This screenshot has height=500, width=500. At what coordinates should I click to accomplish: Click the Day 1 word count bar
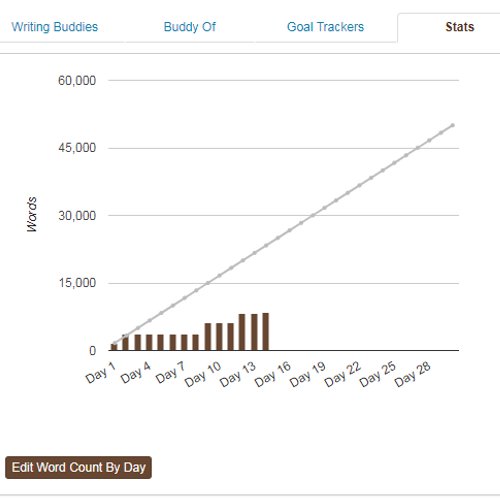pos(114,347)
